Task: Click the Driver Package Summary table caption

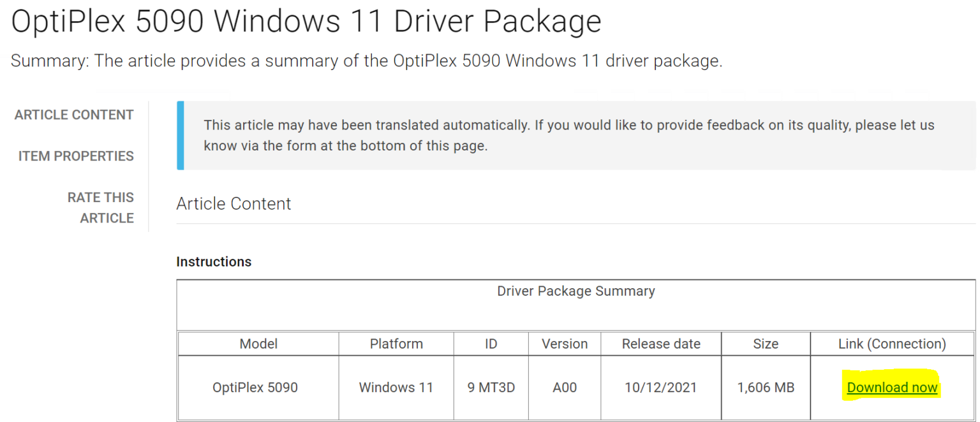Action: (x=576, y=291)
